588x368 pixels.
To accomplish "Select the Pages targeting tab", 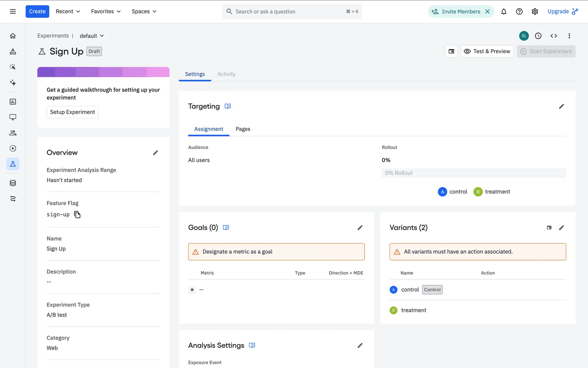I will click(243, 129).
